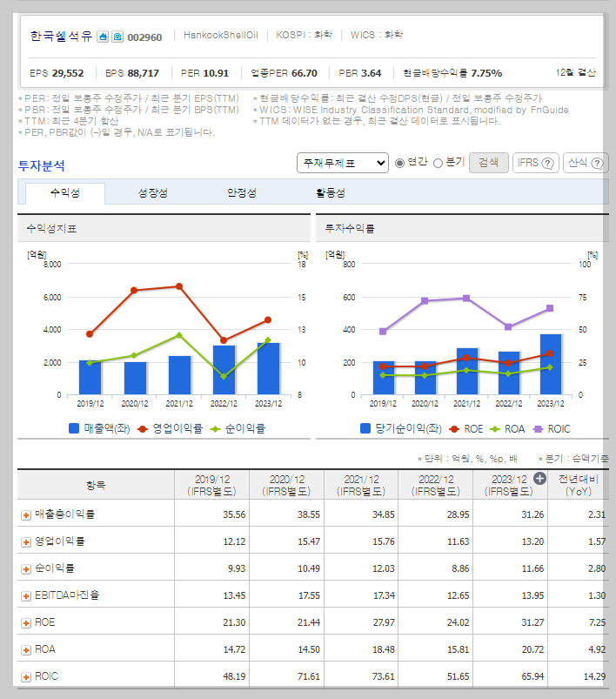This screenshot has height=699, width=616.
Task: Select the 분기 radio button
Action: (x=439, y=163)
